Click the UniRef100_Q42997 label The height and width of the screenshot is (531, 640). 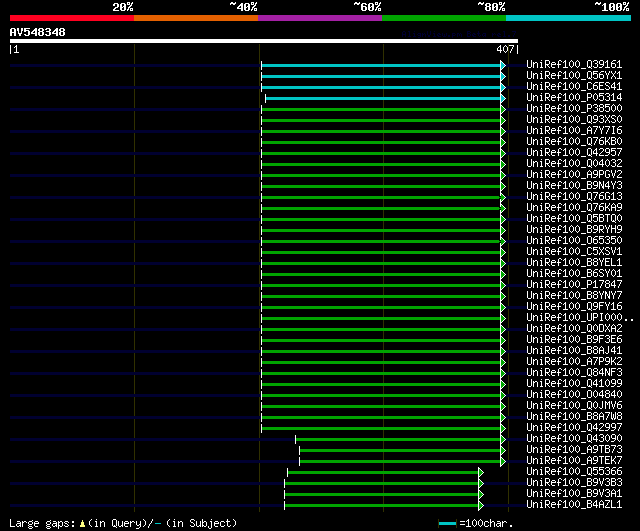pyautogui.click(x=574, y=428)
